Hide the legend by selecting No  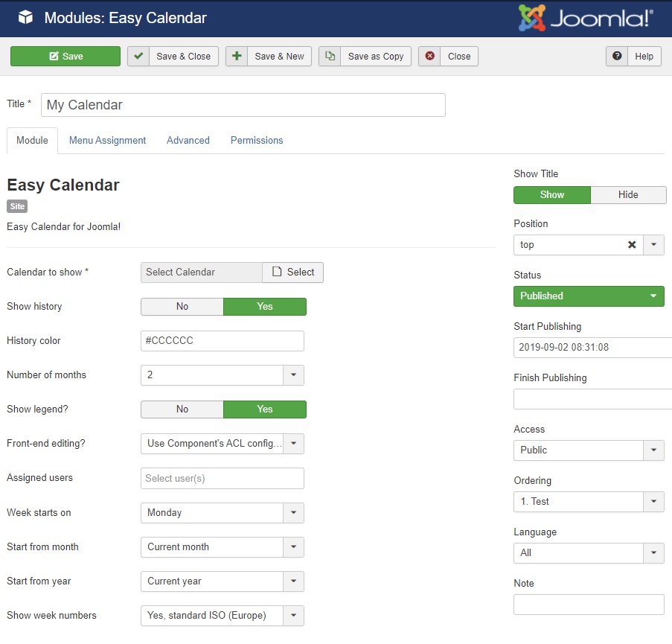182,409
